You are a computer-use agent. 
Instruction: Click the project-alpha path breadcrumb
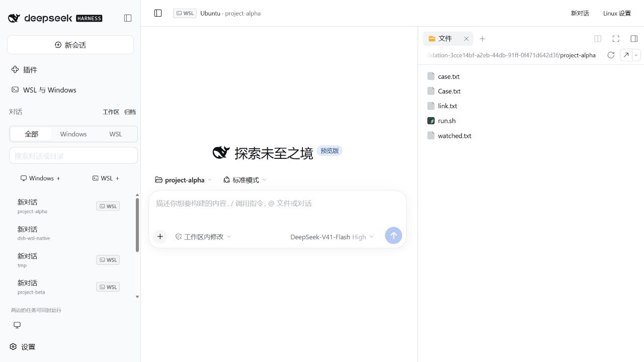(578, 55)
